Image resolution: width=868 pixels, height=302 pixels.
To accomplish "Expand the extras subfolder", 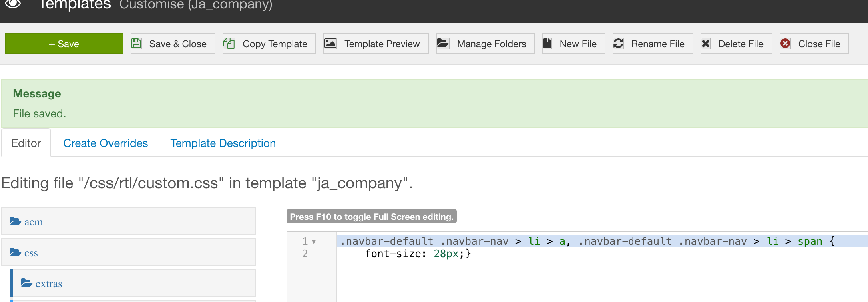I will [48, 284].
